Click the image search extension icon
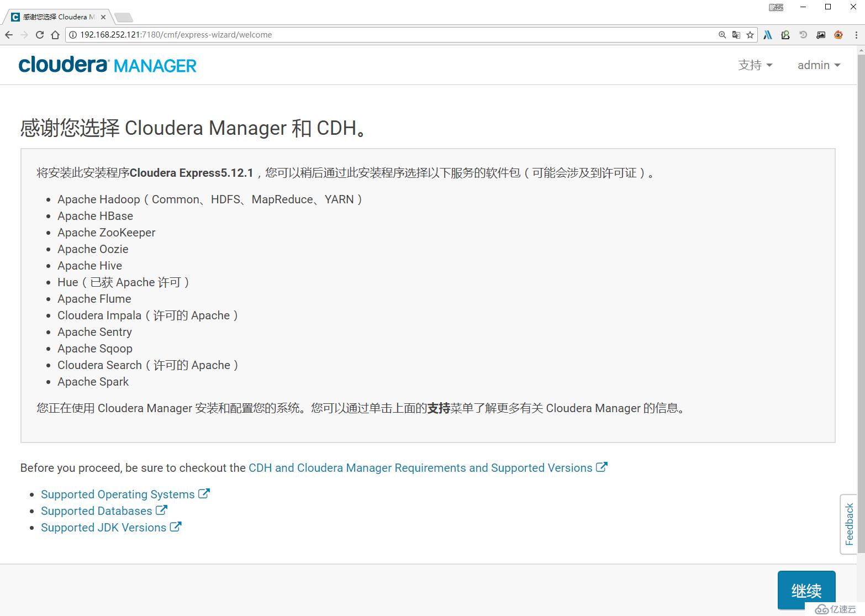 [x=821, y=35]
